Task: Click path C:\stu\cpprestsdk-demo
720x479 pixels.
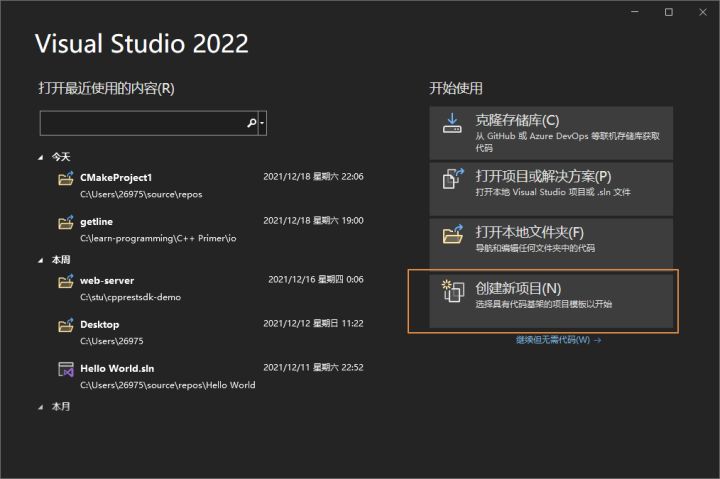Action: (130, 297)
